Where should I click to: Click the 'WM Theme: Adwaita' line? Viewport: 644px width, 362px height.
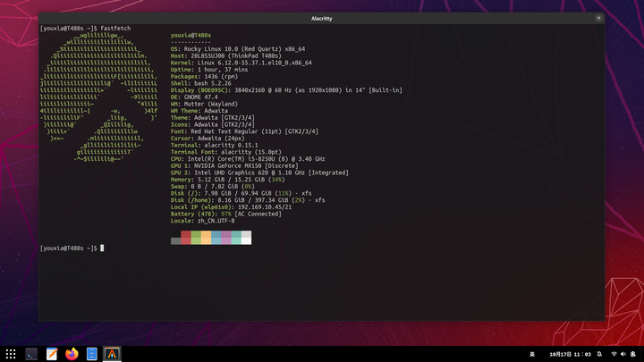(x=199, y=111)
